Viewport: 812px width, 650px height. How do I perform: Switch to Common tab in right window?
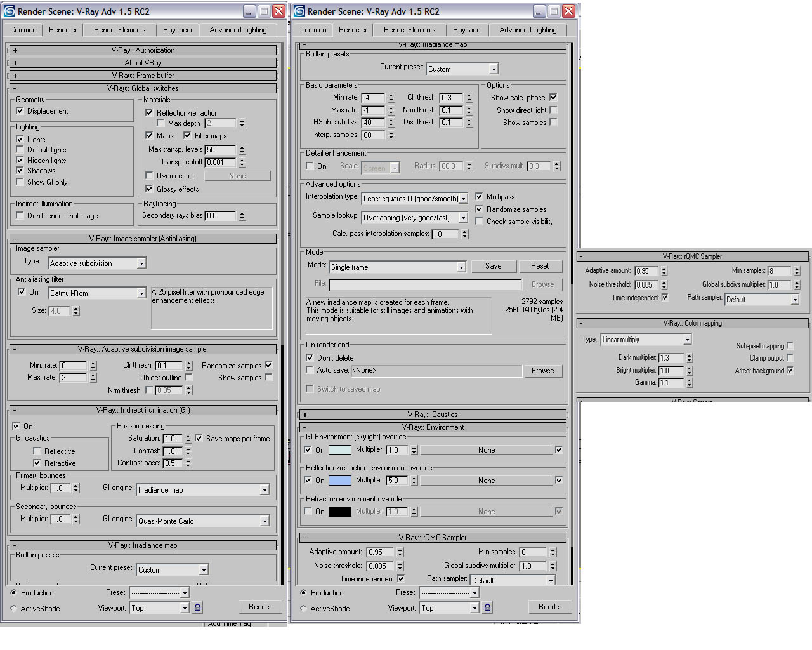tap(313, 30)
